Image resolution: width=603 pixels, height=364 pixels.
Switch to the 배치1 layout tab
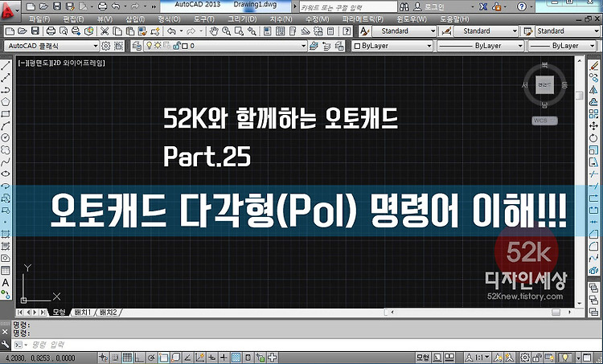coord(82,312)
